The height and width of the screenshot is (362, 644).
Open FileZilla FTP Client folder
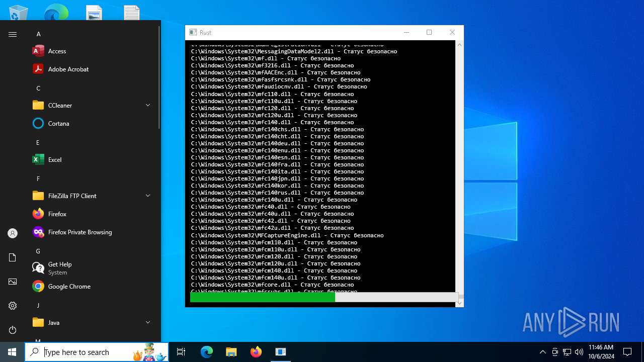(x=91, y=196)
